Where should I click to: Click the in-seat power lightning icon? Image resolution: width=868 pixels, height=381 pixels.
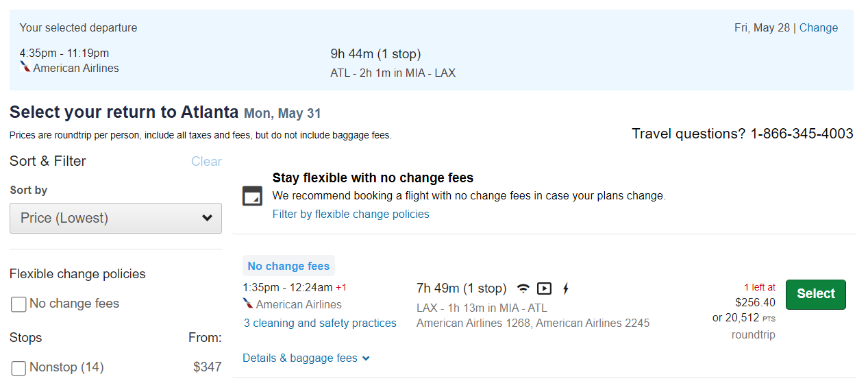(x=565, y=288)
